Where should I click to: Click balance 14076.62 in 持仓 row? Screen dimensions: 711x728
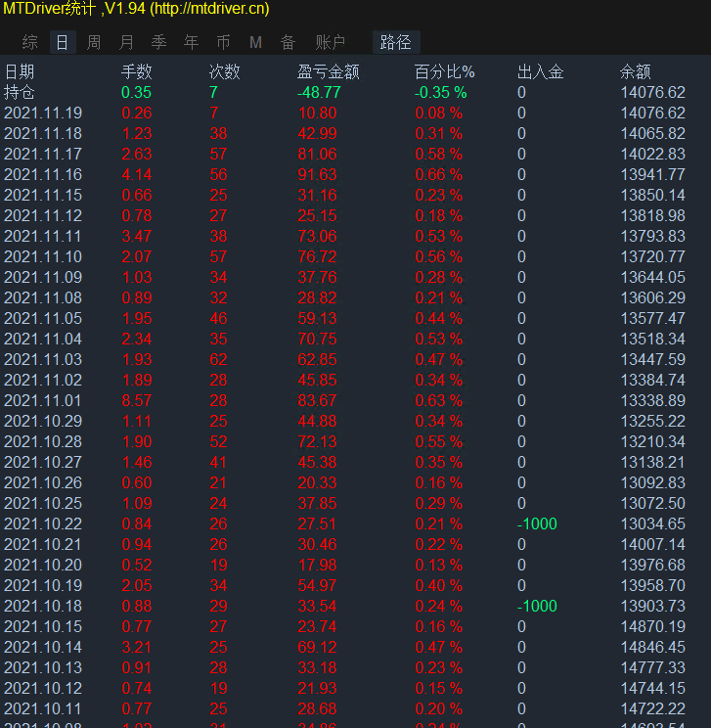(653, 92)
